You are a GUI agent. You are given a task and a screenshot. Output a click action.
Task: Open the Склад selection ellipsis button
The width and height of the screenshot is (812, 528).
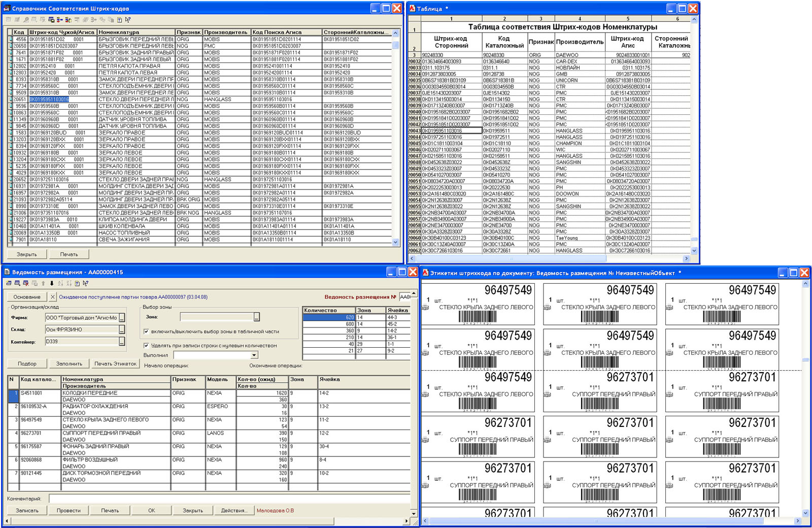122,329
